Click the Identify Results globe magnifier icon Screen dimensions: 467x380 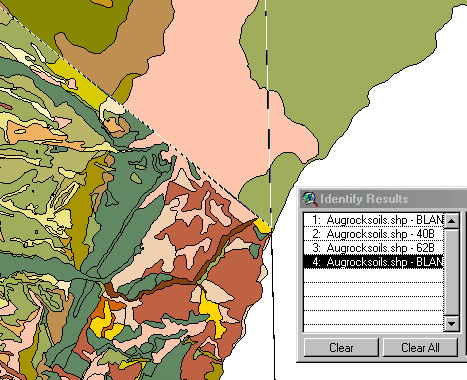[x=310, y=198]
